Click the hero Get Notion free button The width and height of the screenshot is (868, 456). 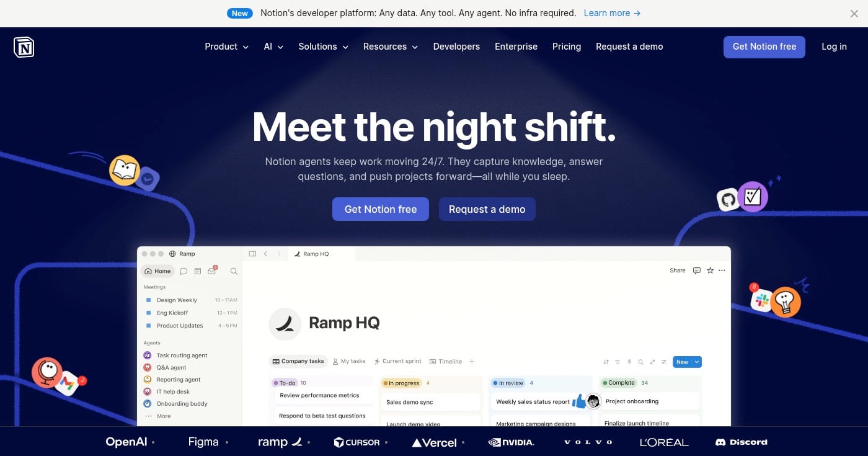click(x=381, y=209)
